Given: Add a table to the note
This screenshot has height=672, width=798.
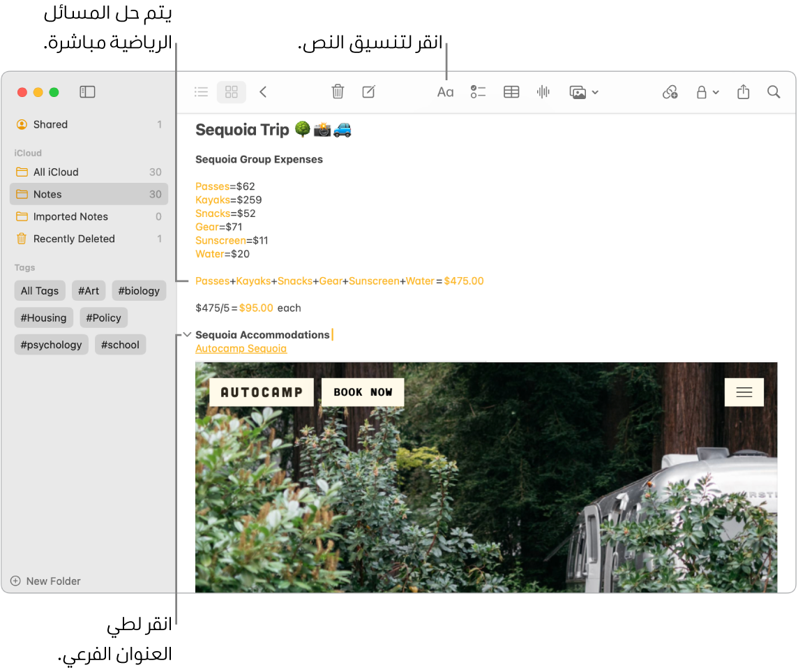Looking at the screenshot, I should (x=511, y=91).
